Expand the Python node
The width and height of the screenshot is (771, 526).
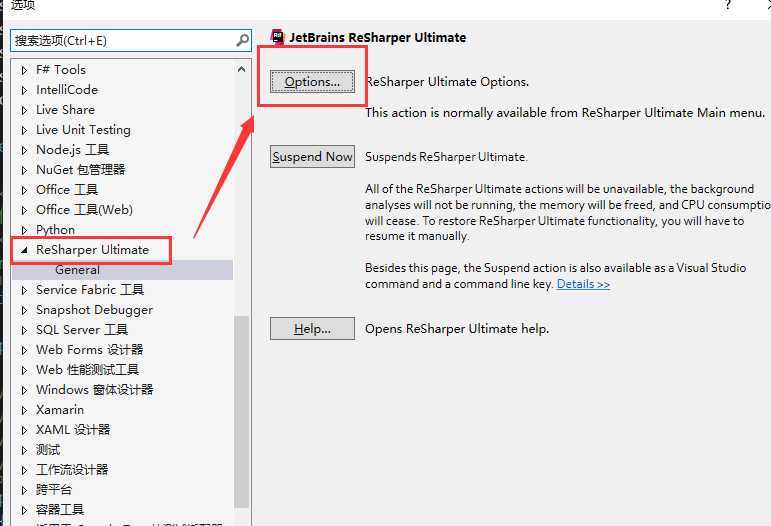[24, 230]
